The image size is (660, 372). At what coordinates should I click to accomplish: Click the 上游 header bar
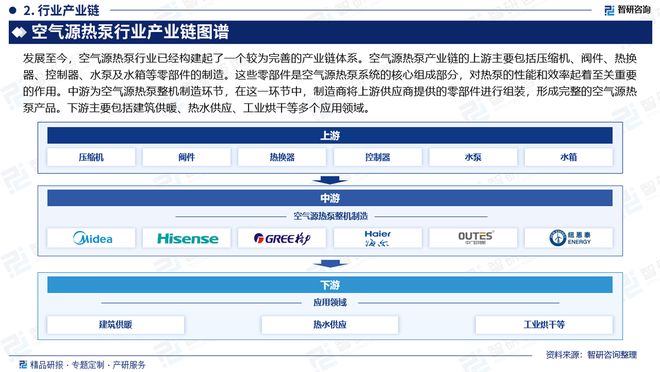[330, 136]
